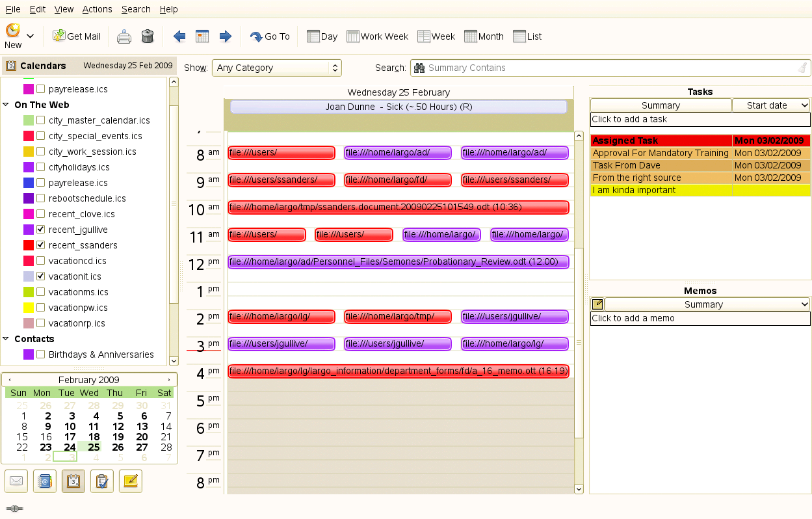Open the Any Category show dropdown
Screen dimensions: 812x519
(276, 68)
